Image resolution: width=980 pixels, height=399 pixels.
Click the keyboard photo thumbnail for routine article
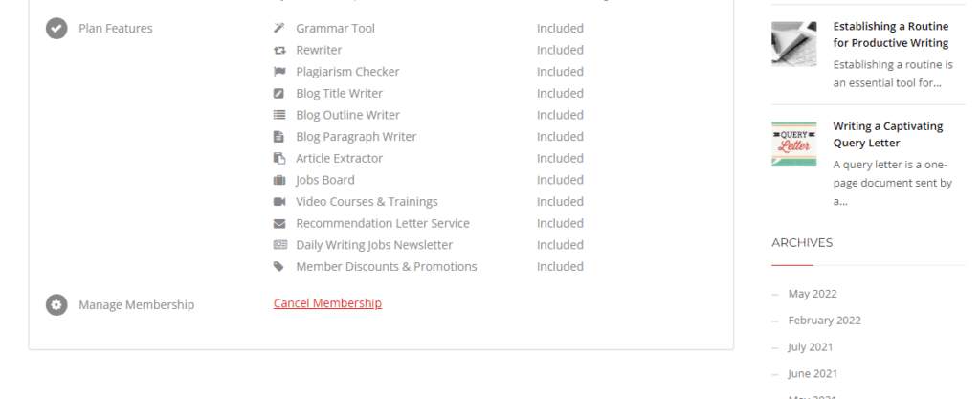tap(793, 44)
